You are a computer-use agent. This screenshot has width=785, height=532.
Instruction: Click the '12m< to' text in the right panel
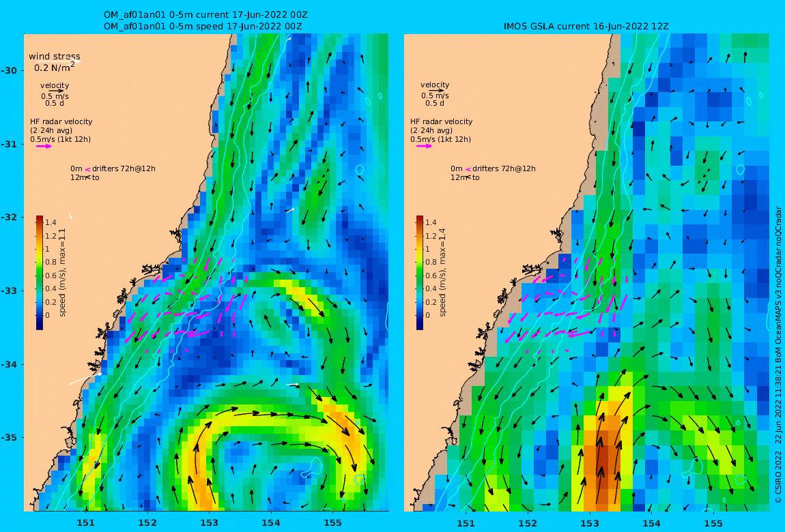coord(465,177)
